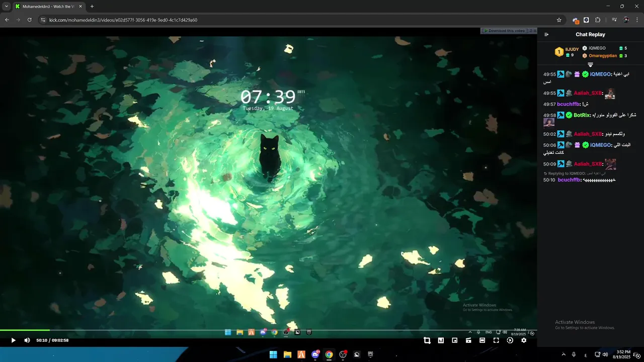The image size is (644, 362).
Task: Go back to the previous page
Action: [7, 20]
